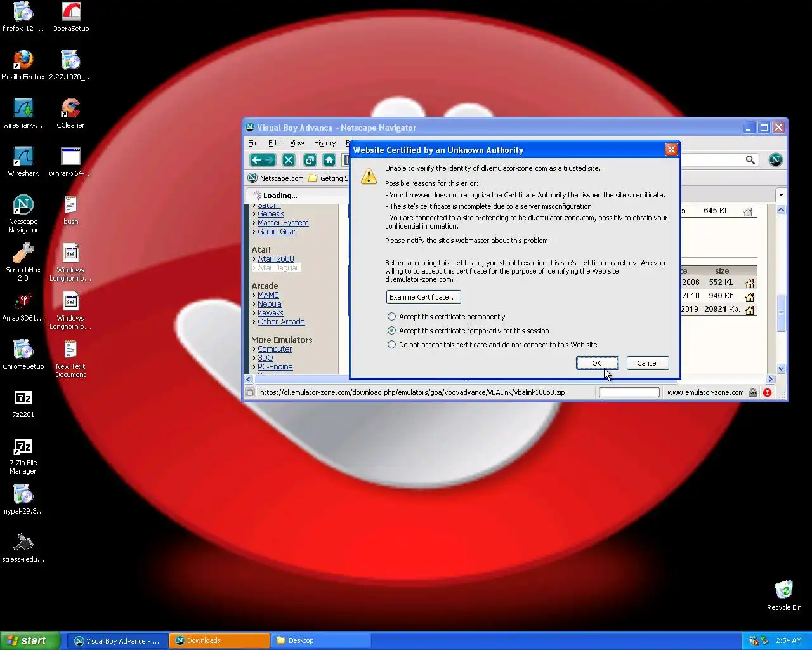This screenshot has width=812, height=650.
Task: Open the File menu
Action: click(x=253, y=143)
